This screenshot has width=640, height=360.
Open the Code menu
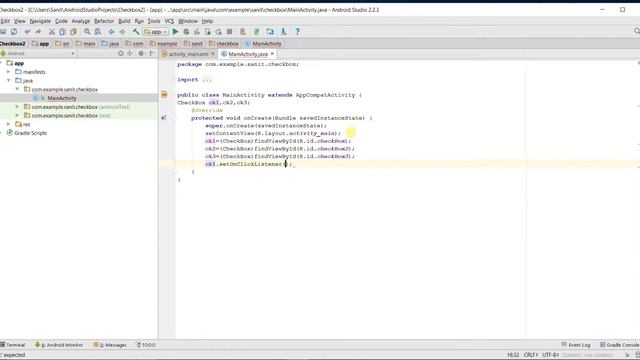pyautogui.click(x=61, y=21)
